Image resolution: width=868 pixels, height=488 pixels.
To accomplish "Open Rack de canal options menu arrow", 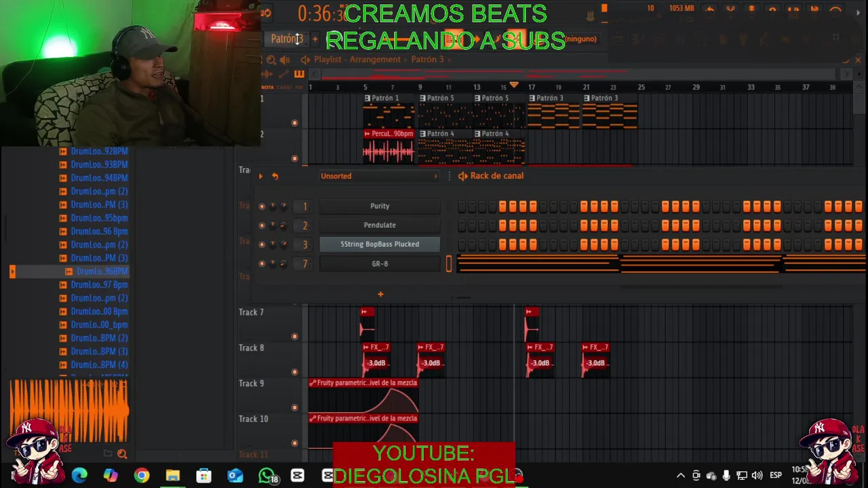I will tap(462, 176).
